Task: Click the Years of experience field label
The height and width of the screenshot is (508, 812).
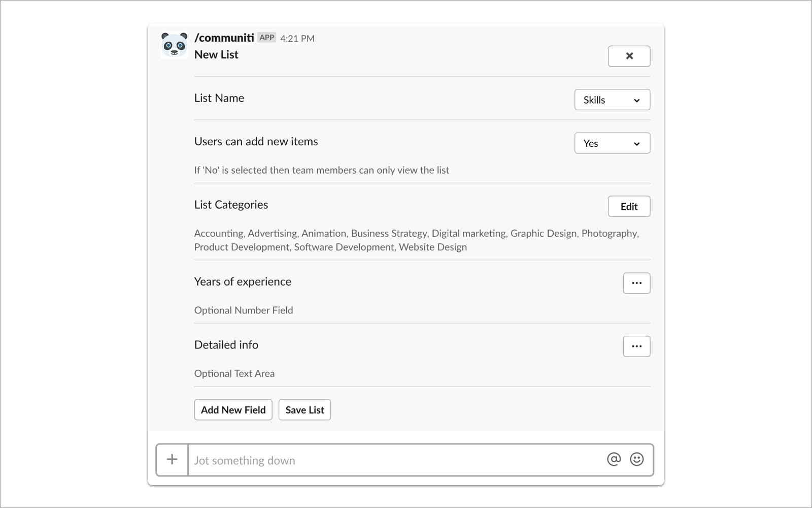Action: tap(243, 281)
